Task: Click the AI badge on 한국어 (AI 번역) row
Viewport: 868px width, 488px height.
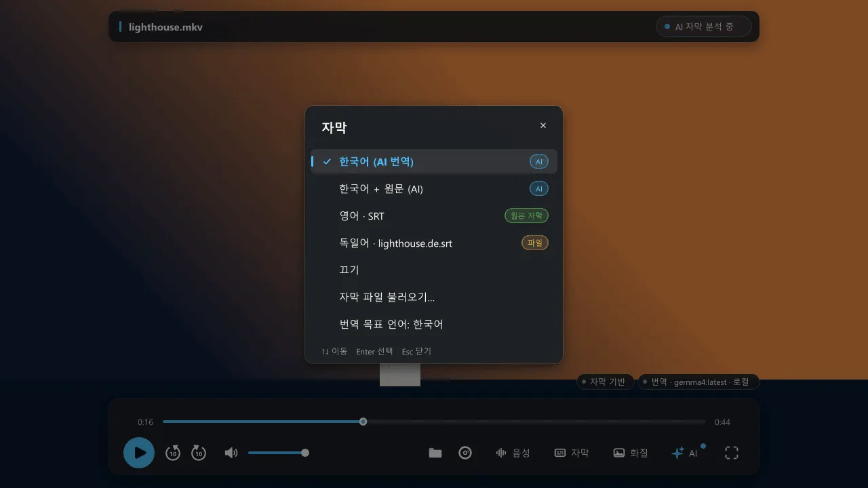Action: click(x=539, y=161)
